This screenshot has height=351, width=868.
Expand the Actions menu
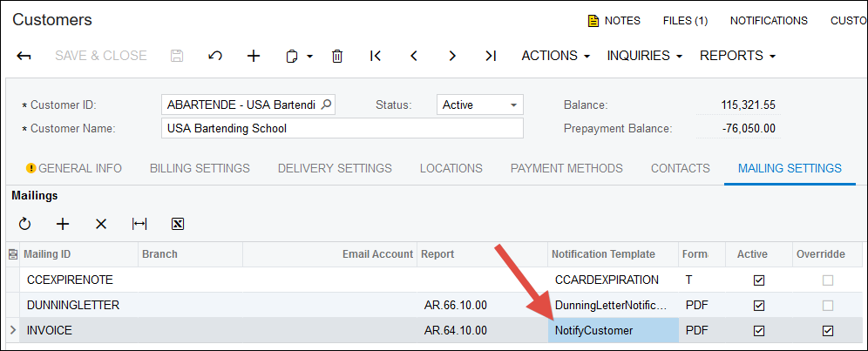click(555, 56)
